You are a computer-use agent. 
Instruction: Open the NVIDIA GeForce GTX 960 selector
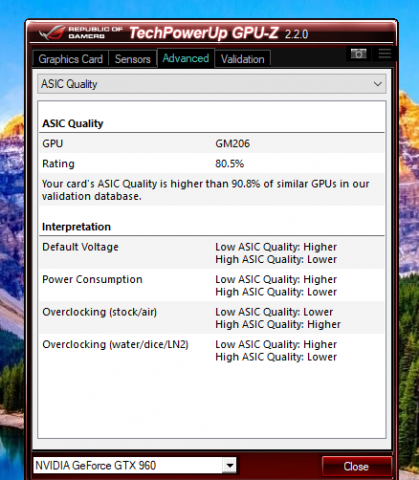tap(135, 465)
